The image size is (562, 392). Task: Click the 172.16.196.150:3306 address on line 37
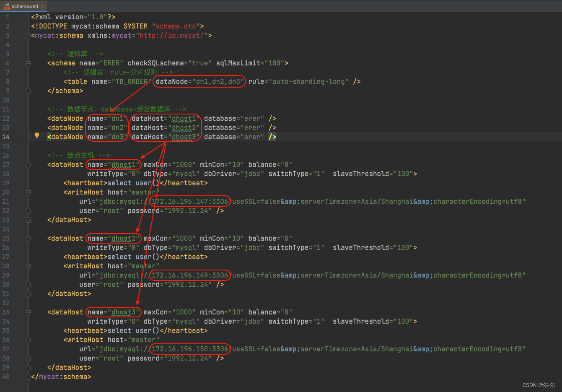pos(190,349)
